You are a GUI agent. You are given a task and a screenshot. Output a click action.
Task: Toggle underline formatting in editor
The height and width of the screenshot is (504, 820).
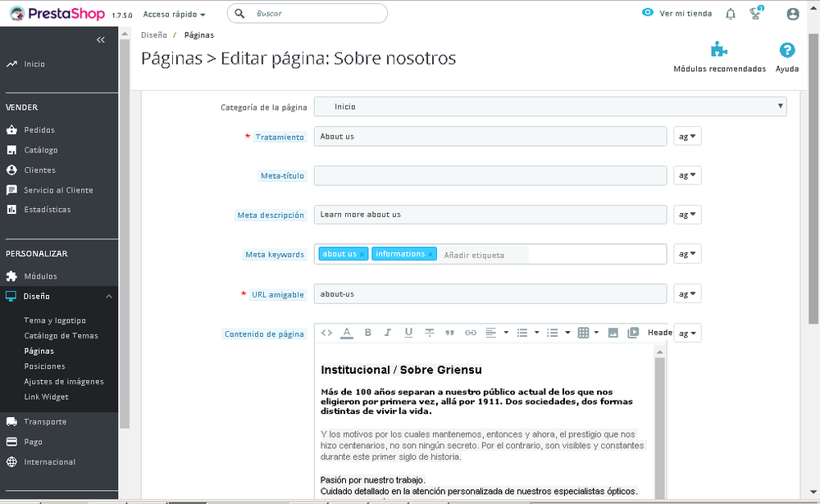[x=408, y=333]
